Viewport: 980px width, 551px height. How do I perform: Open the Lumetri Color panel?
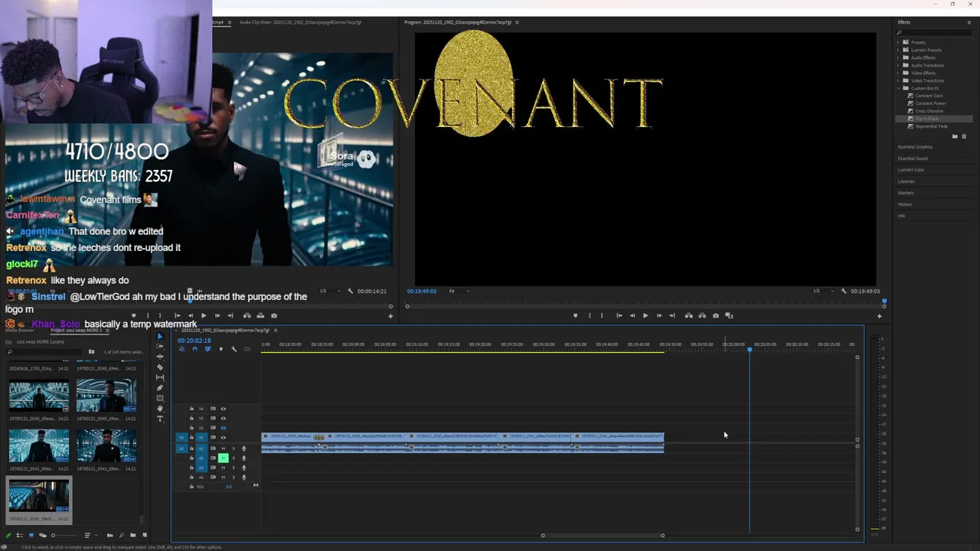pyautogui.click(x=911, y=170)
